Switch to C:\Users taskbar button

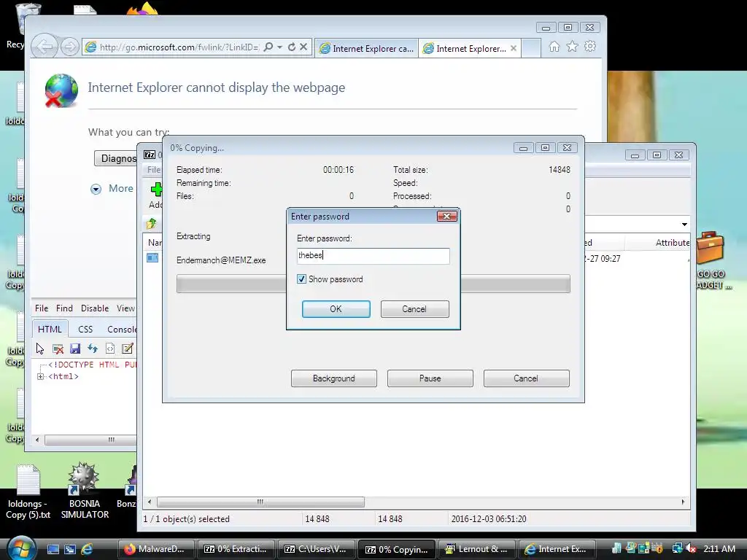[x=317, y=549]
